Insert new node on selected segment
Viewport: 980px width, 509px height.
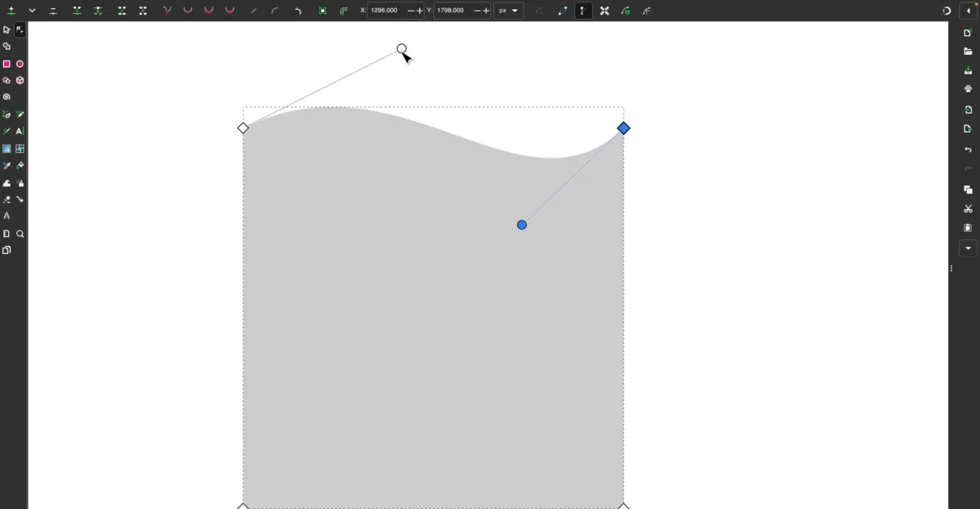coord(11,11)
